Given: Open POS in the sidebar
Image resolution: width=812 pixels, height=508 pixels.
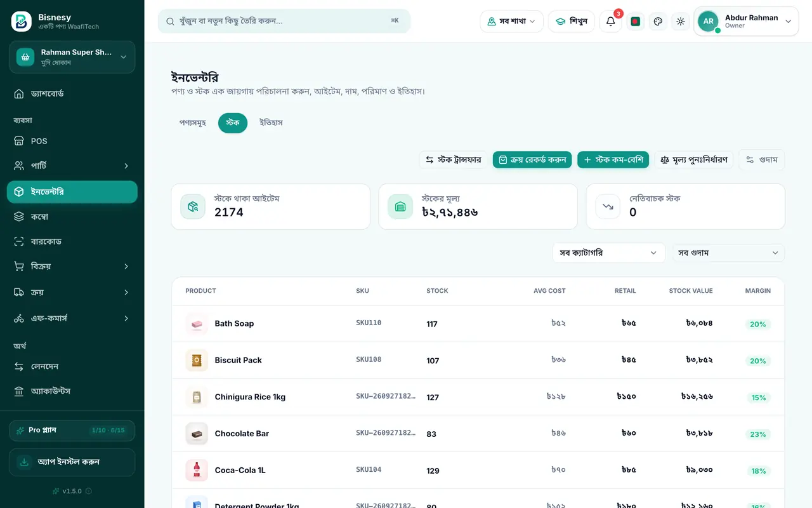Looking at the screenshot, I should (x=72, y=141).
